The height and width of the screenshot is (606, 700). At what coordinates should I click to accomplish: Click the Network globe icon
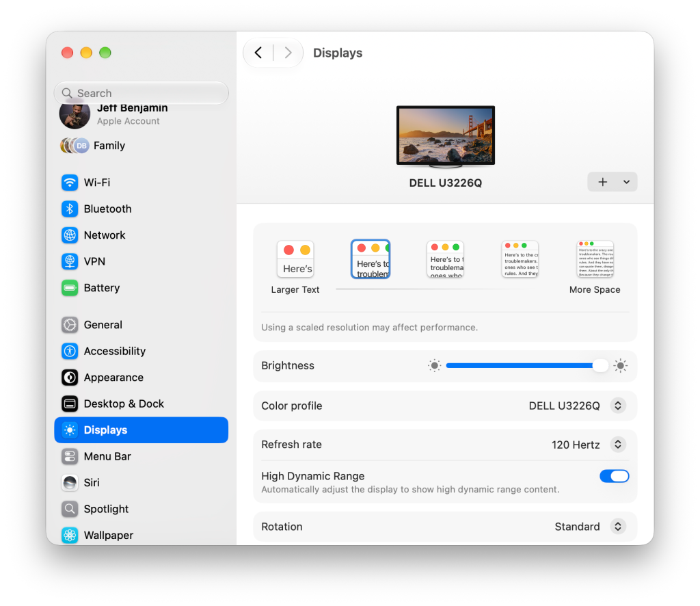(70, 235)
